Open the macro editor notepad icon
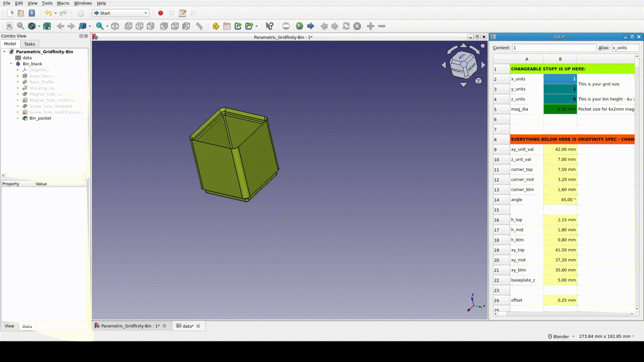The width and height of the screenshot is (644, 362). click(183, 13)
